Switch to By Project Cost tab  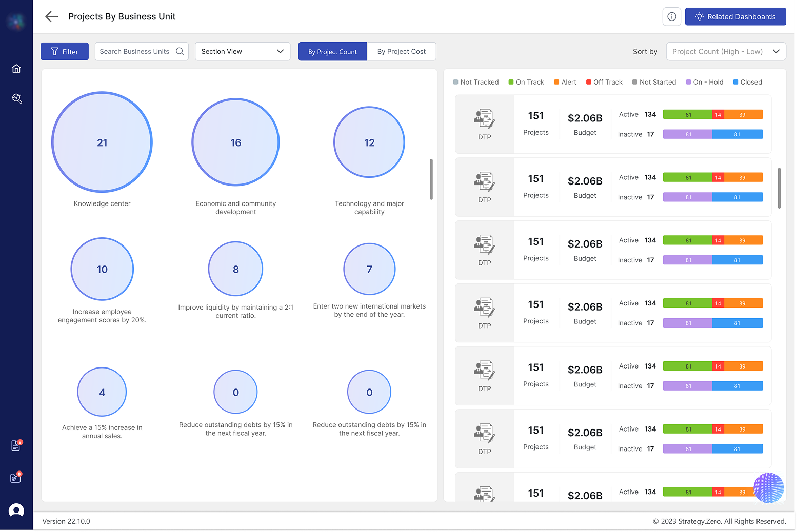click(401, 51)
